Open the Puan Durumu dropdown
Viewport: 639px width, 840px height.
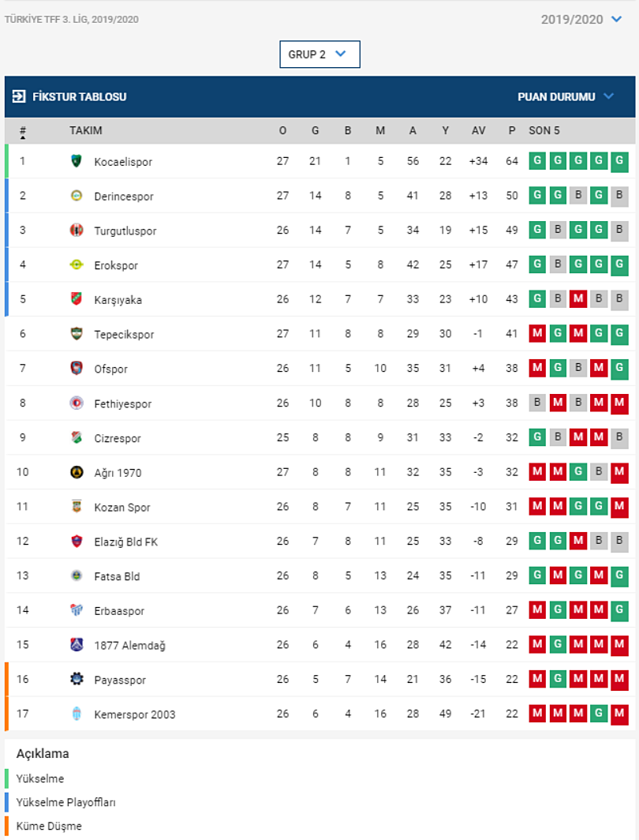point(566,96)
